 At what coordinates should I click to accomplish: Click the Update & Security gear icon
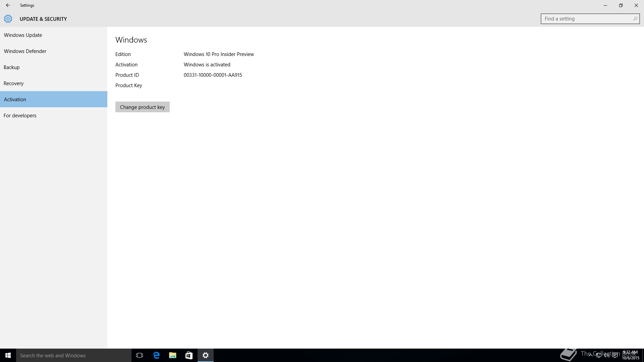[8, 19]
